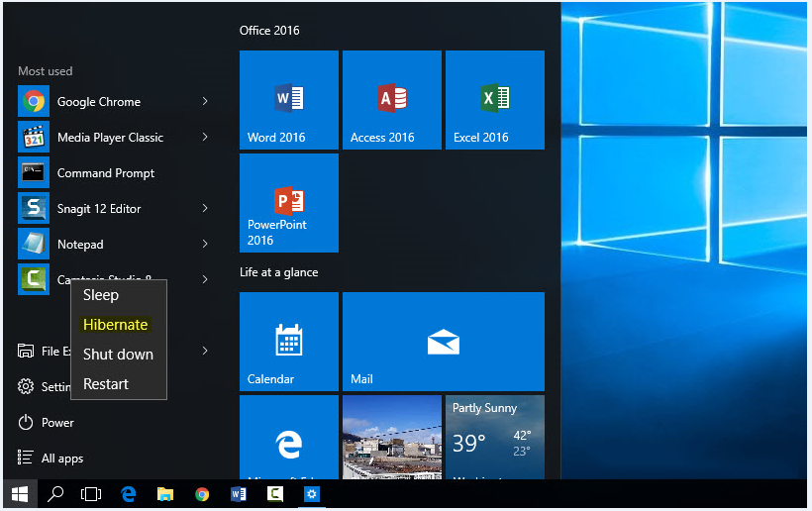Open the Access 2016 tile
Image resolution: width=812 pixels, height=511 pixels.
pyautogui.click(x=392, y=100)
